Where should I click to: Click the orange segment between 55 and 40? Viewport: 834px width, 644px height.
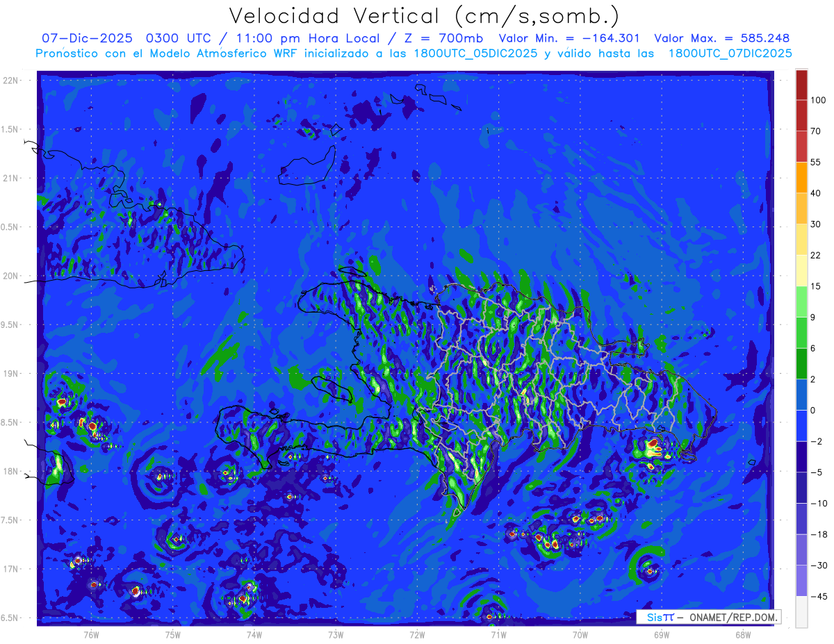(801, 177)
